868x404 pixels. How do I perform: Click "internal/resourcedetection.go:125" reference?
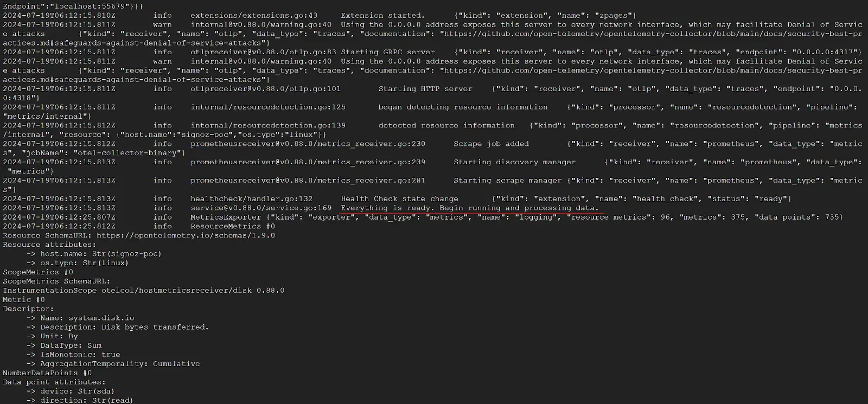click(x=268, y=107)
